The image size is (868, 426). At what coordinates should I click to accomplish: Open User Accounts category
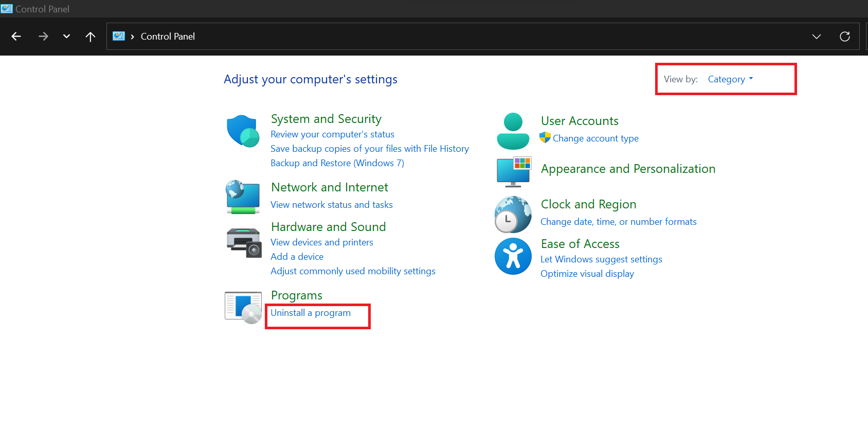(580, 121)
